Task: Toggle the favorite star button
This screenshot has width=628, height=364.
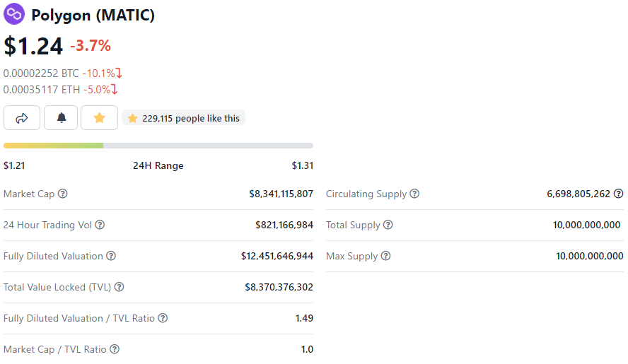Action: tap(99, 118)
